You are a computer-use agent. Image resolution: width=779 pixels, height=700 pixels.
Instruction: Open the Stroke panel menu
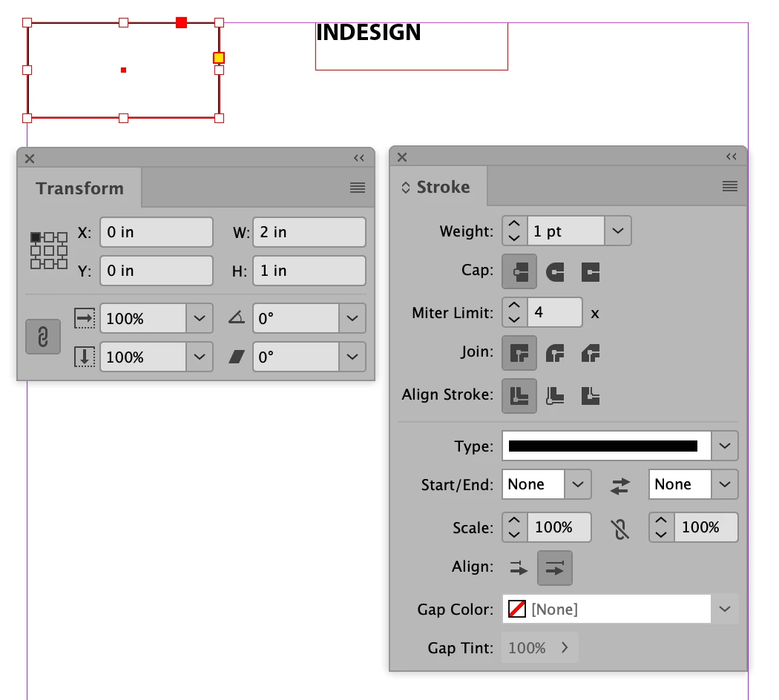point(730,186)
